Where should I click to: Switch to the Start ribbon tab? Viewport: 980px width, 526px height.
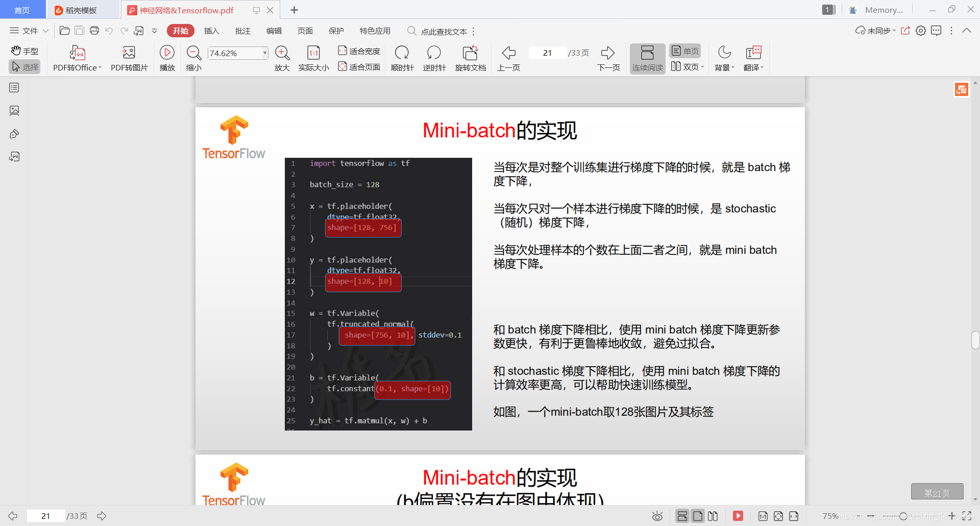point(181,31)
